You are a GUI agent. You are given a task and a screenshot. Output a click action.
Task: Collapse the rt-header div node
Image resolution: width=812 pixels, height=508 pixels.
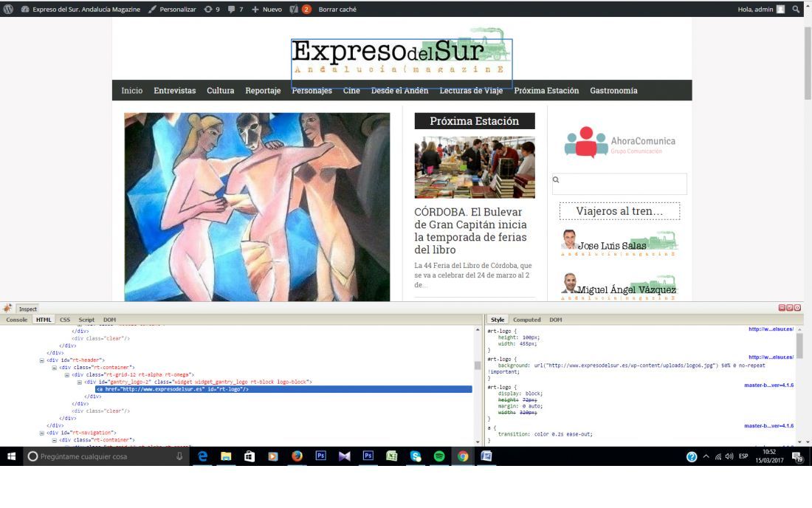click(42, 360)
